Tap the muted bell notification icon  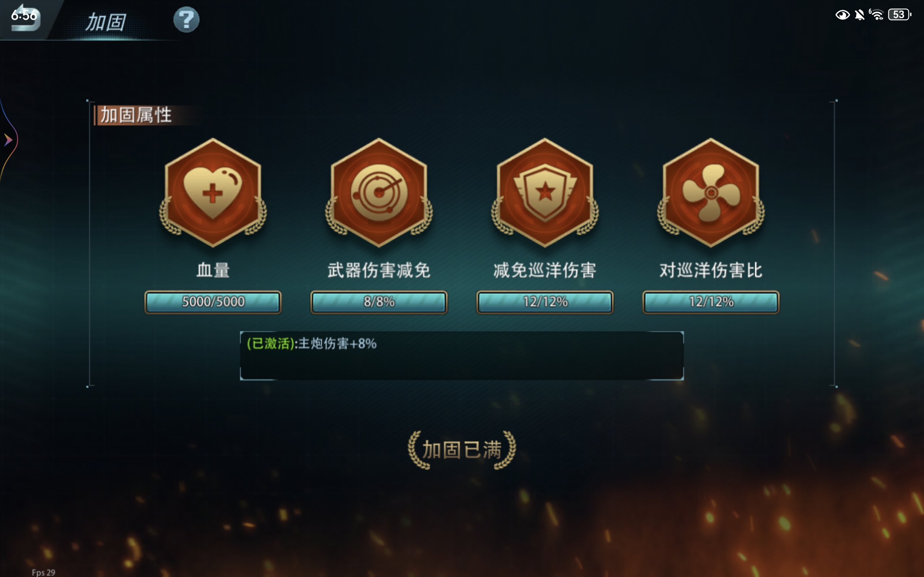tap(859, 15)
